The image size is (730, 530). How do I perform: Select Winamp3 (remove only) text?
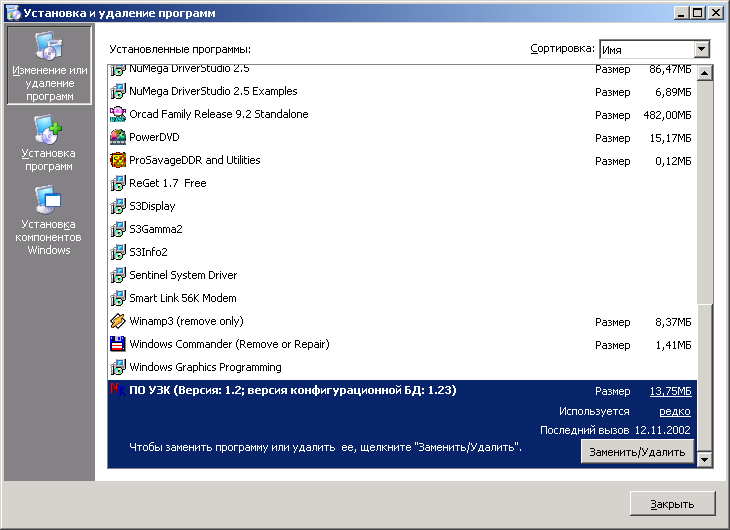point(186,321)
